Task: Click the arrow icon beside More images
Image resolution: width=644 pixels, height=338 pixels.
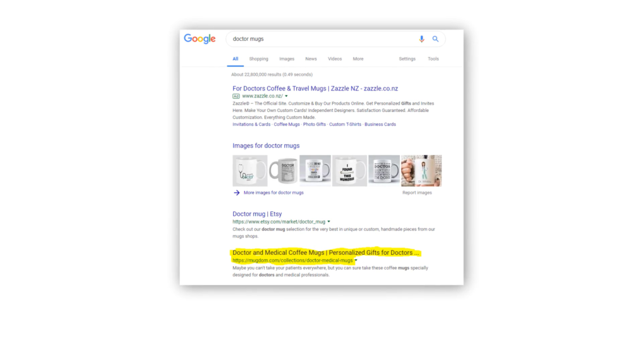Action: pyautogui.click(x=236, y=193)
